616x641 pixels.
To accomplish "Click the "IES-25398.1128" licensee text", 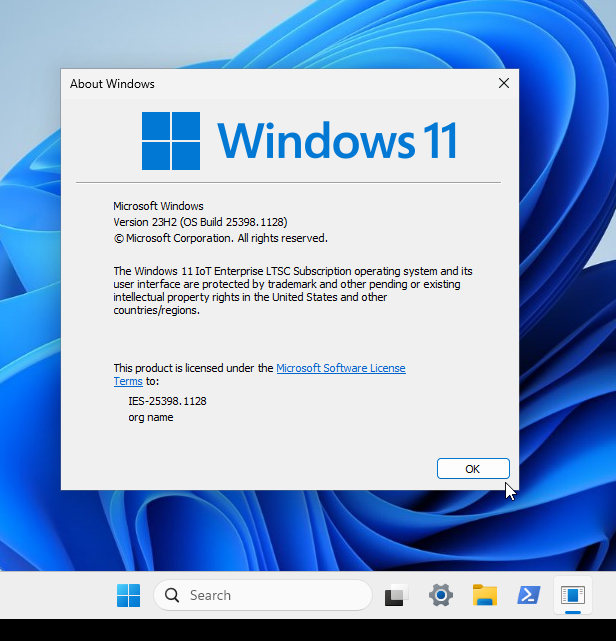I will [168, 401].
